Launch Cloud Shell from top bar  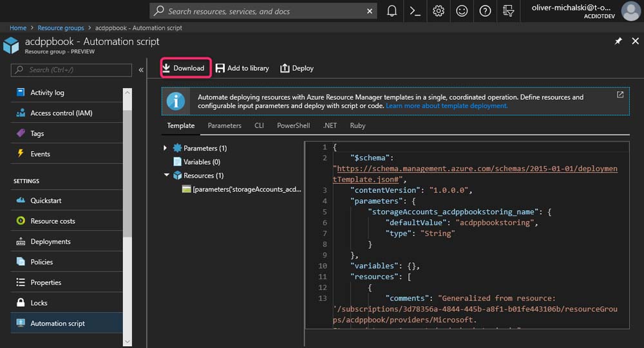click(x=415, y=11)
